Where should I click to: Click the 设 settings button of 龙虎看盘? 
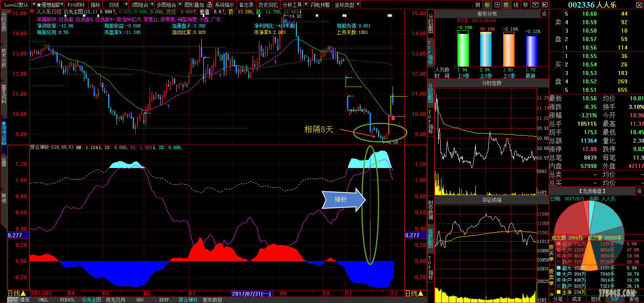pos(640,191)
